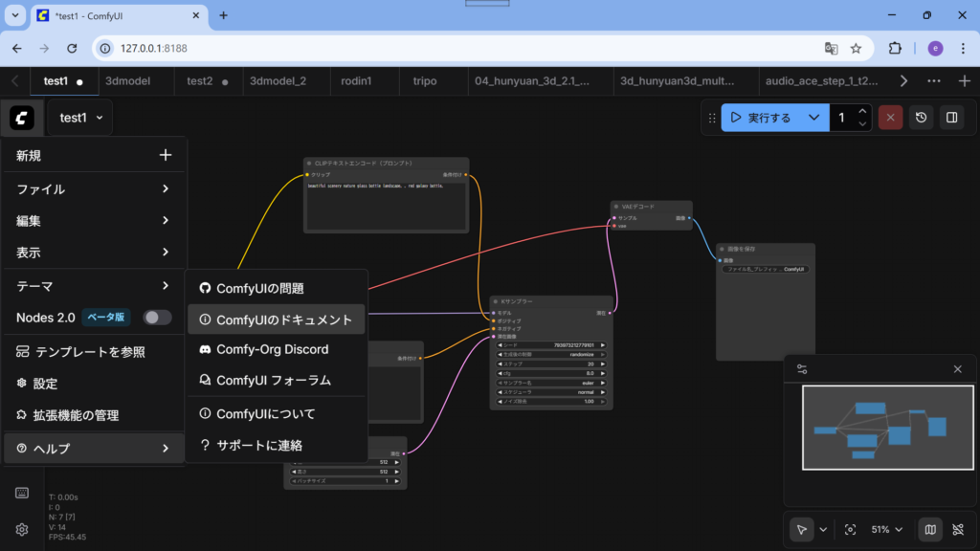Screen dimensions: 980x551
Task: Click the ComfyUI logo menu button
Action: 22,118
